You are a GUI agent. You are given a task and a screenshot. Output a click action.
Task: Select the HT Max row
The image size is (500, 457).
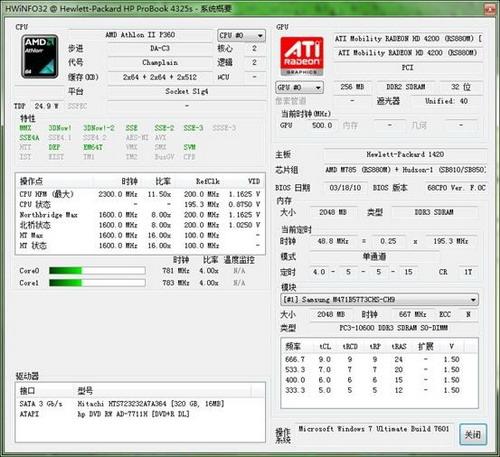[x=140, y=235]
